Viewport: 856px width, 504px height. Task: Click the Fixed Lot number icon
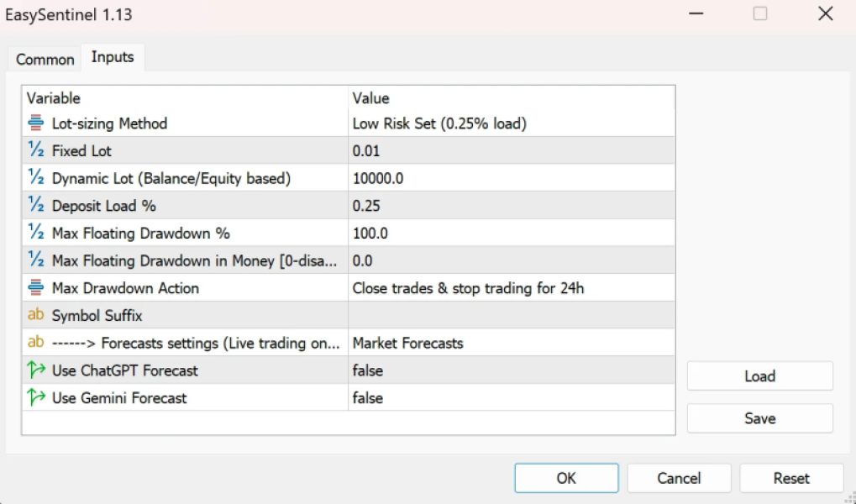click(x=36, y=151)
